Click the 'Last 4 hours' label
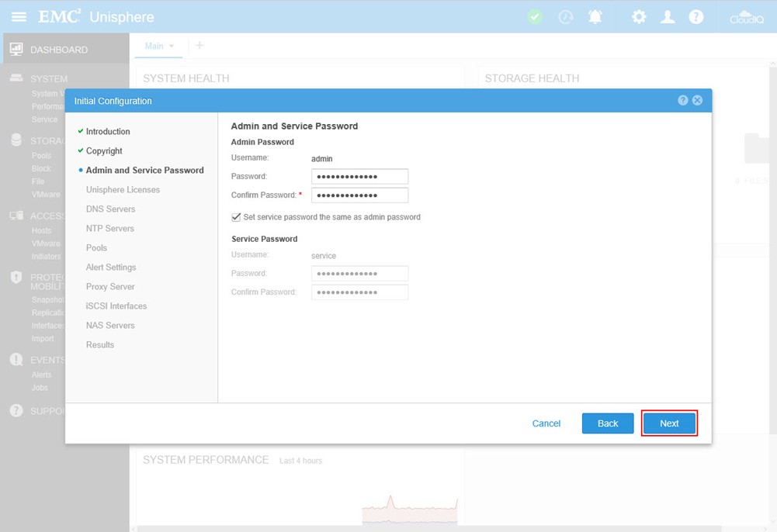 (x=301, y=461)
